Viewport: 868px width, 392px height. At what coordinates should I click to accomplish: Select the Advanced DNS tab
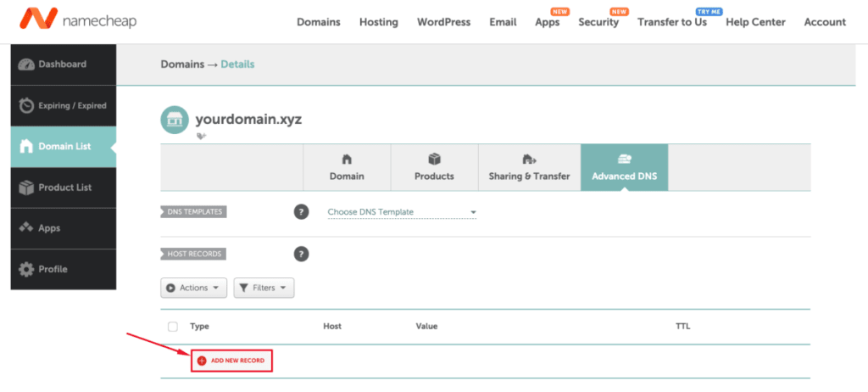click(x=625, y=167)
